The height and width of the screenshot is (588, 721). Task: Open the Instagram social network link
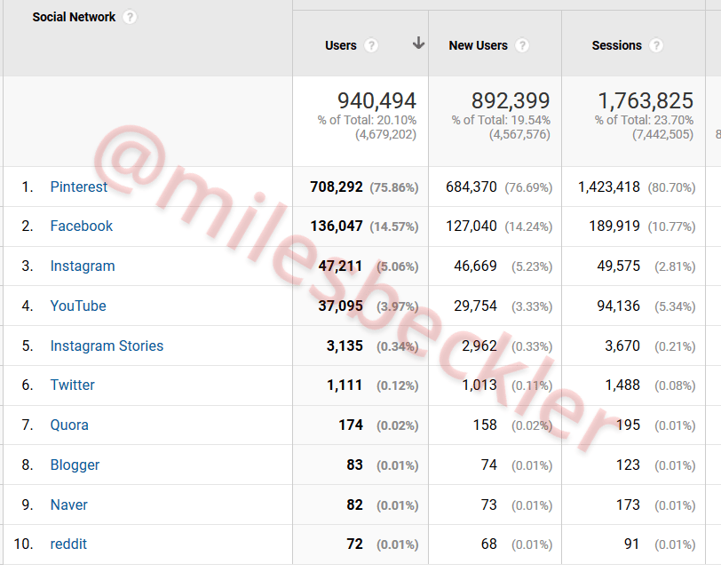[83, 266]
